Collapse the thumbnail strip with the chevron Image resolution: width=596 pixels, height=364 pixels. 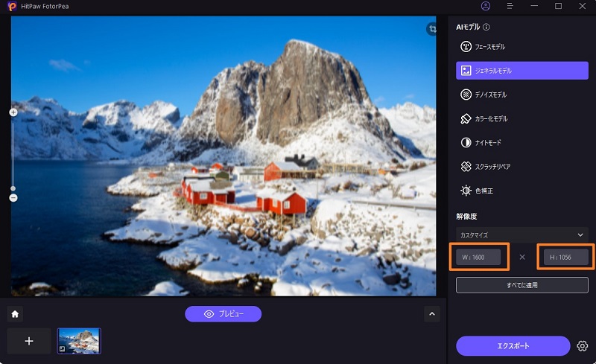pos(432,314)
